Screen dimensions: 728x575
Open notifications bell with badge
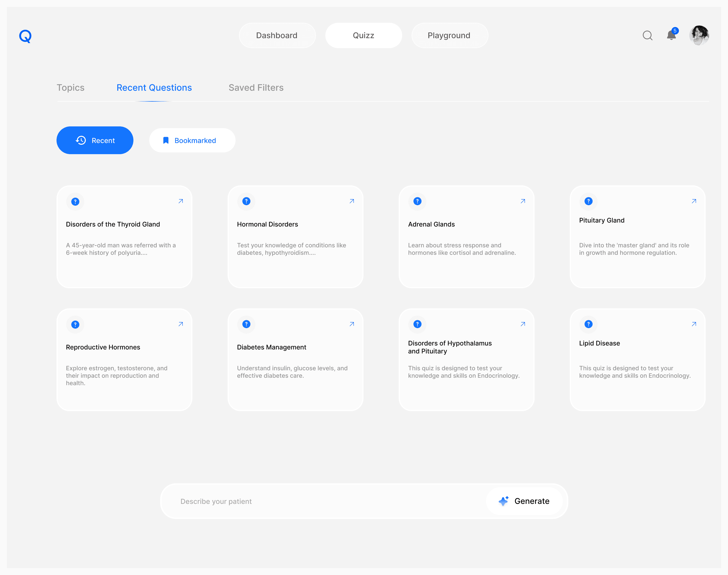(x=671, y=35)
